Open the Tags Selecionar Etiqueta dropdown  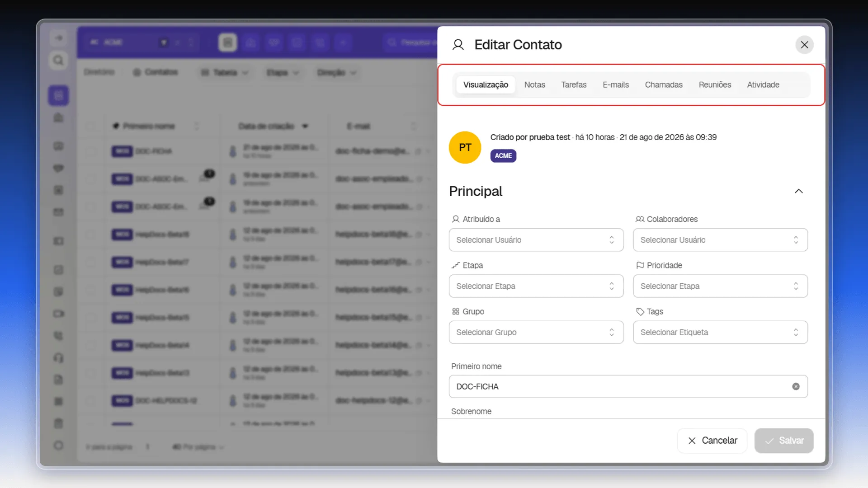720,332
